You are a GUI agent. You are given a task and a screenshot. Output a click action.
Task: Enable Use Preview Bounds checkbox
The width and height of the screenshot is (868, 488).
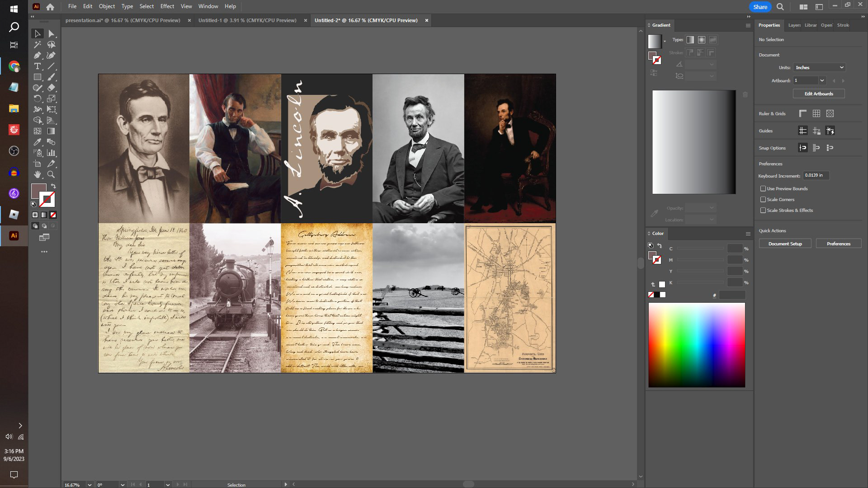(763, 188)
